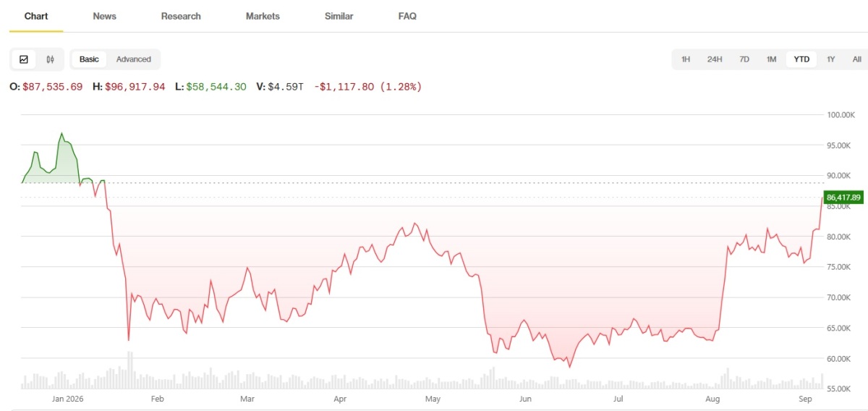Open the Similar tab
Screen dimensions: 868x411
click(x=339, y=16)
